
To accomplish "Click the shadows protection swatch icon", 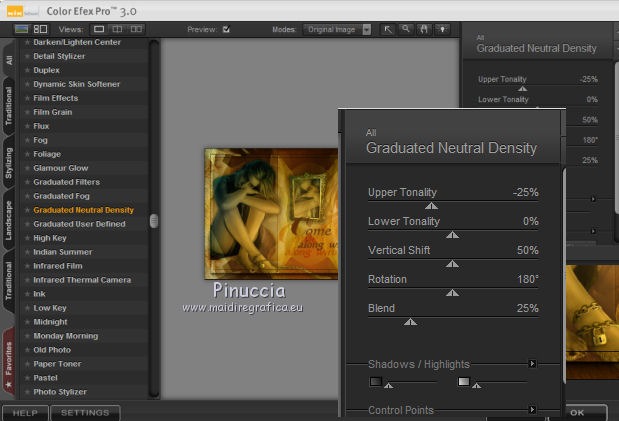I will click(x=376, y=381).
